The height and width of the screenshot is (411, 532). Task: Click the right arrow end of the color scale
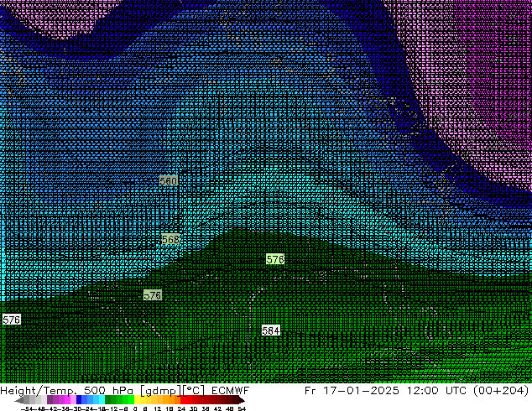tap(242, 400)
